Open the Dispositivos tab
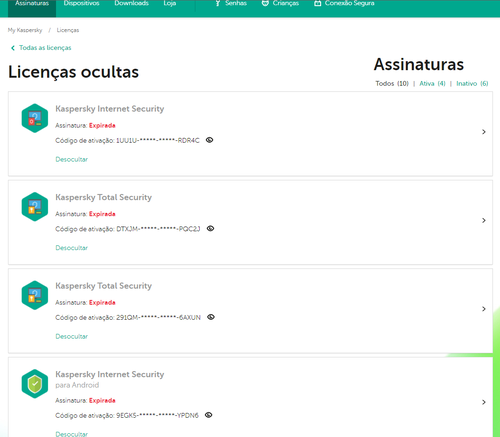500x437 pixels. tap(81, 3)
